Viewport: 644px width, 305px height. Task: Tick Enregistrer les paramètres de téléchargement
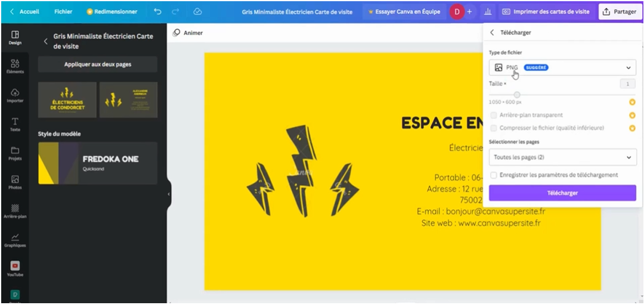493,175
